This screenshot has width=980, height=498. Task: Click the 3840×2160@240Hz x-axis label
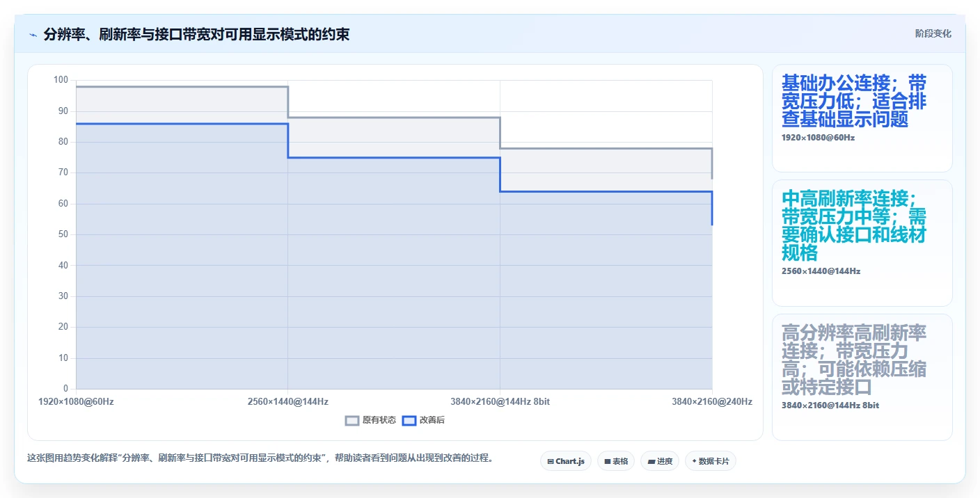click(x=712, y=402)
